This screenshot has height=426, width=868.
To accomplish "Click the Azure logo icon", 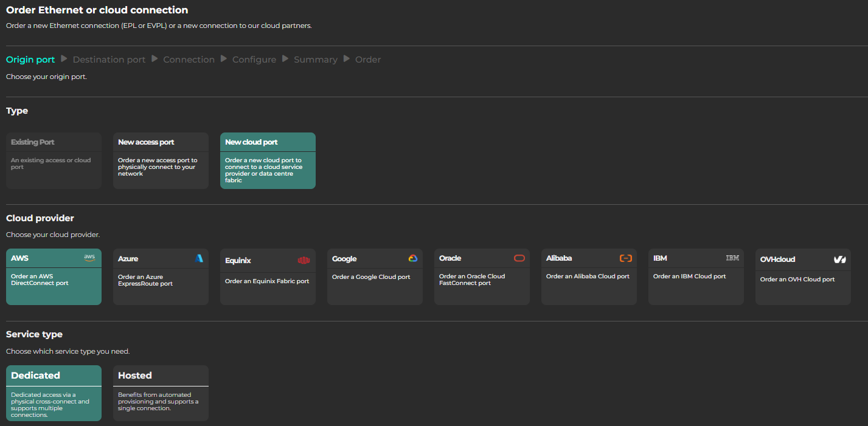I will pos(198,258).
